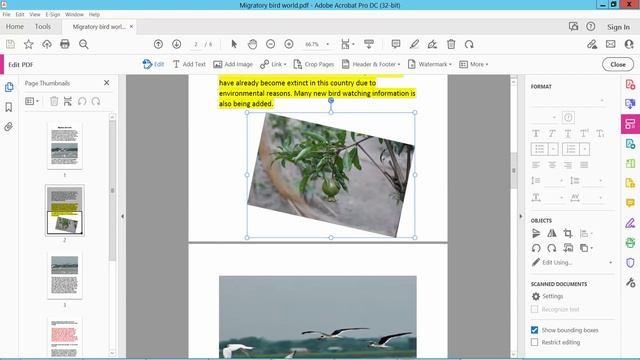This screenshot has width=640, height=360.
Task: Close the Page Thumbnails panel
Action: [107, 83]
